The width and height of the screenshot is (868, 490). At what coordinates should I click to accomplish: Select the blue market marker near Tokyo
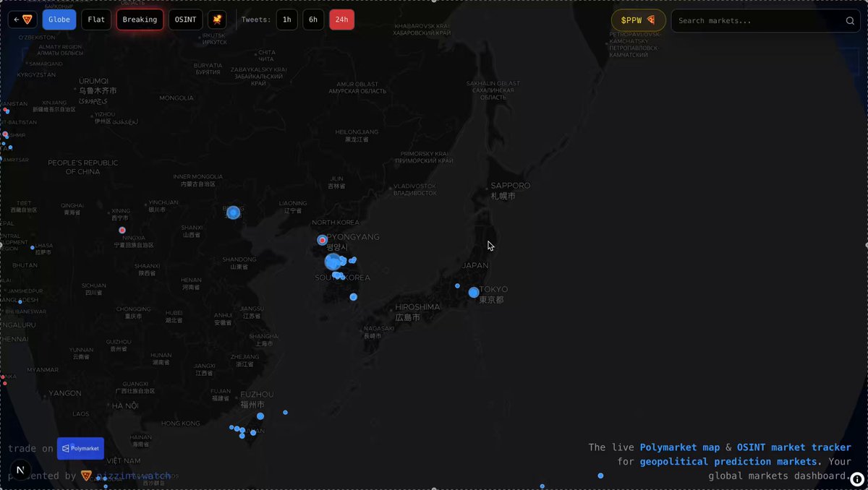[474, 293]
